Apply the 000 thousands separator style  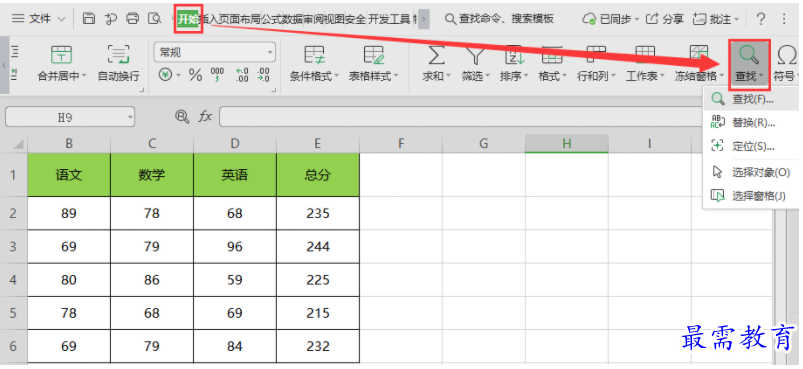(217, 76)
